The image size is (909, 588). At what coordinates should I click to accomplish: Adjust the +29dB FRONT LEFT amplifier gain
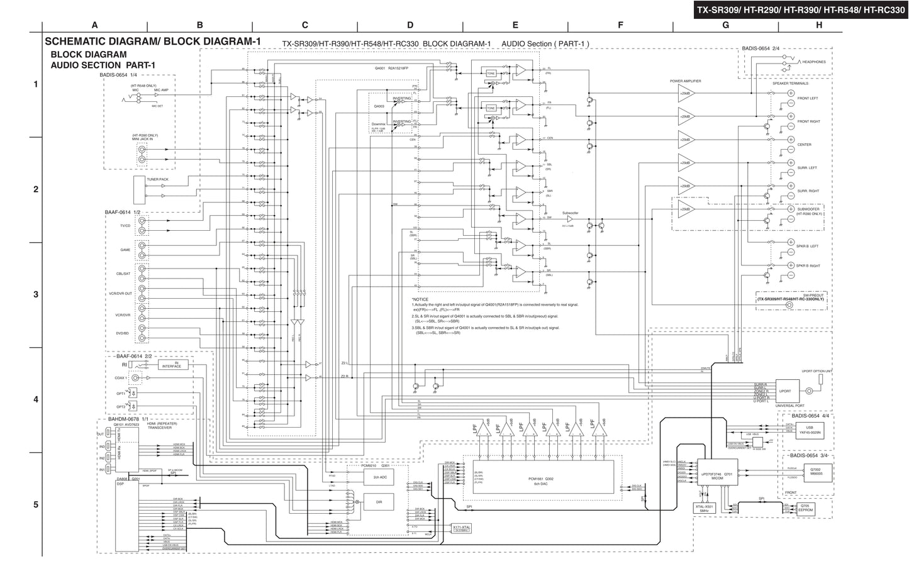click(x=686, y=93)
